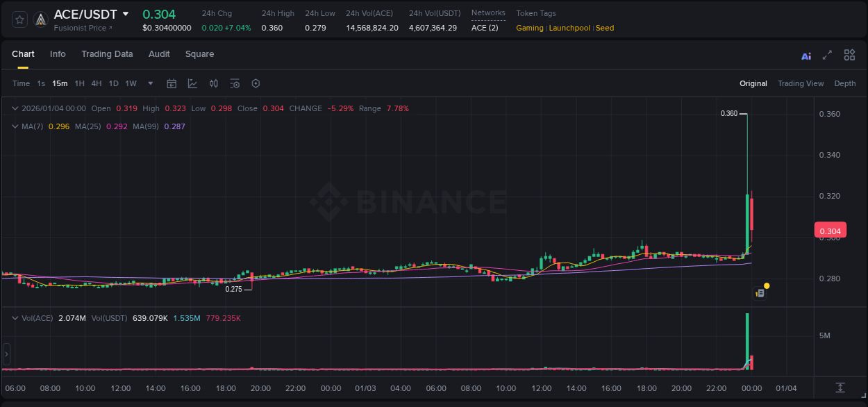The width and height of the screenshot is (868, 407).
Task: Expand the chart to fullscreen
Action: (x=828, y=55)
